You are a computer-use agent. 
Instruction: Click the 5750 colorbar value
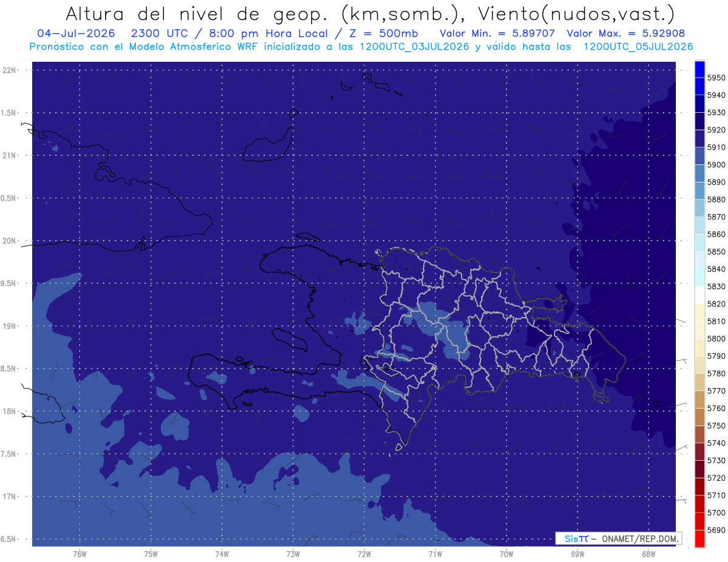coord(716,426)
